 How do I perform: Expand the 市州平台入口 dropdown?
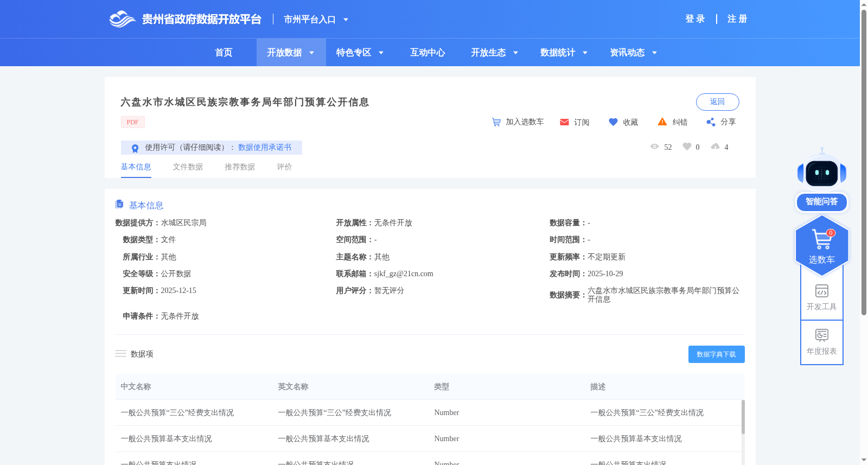[x=346, y=20]
